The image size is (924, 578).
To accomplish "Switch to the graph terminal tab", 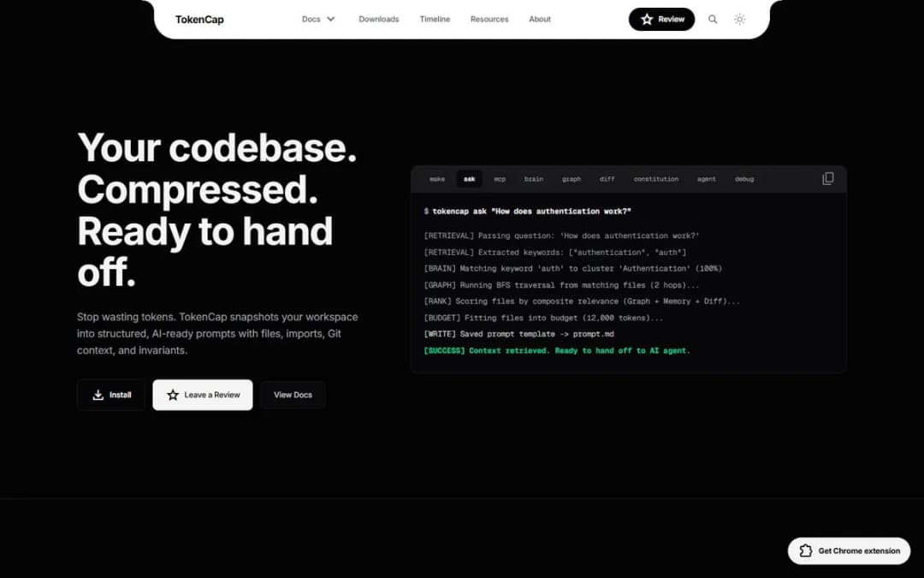I will coord(572,179).
